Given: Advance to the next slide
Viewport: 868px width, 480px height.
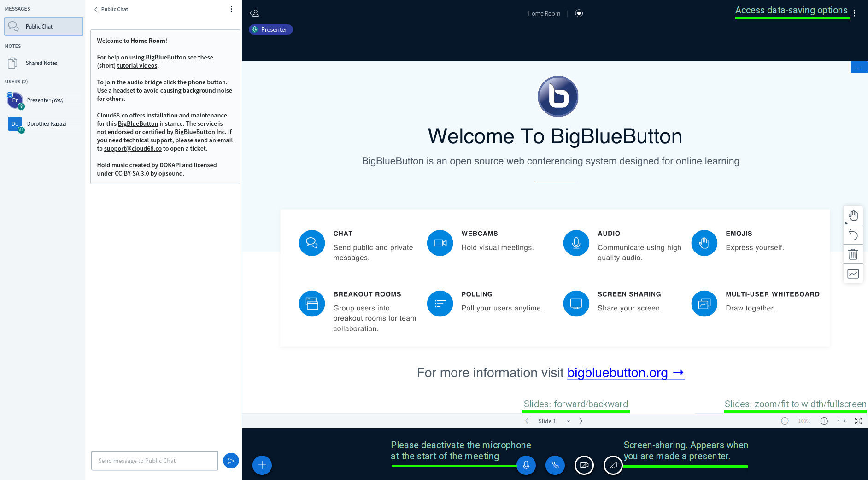Looking at the screenshot, I should click(x=581, y=421).
